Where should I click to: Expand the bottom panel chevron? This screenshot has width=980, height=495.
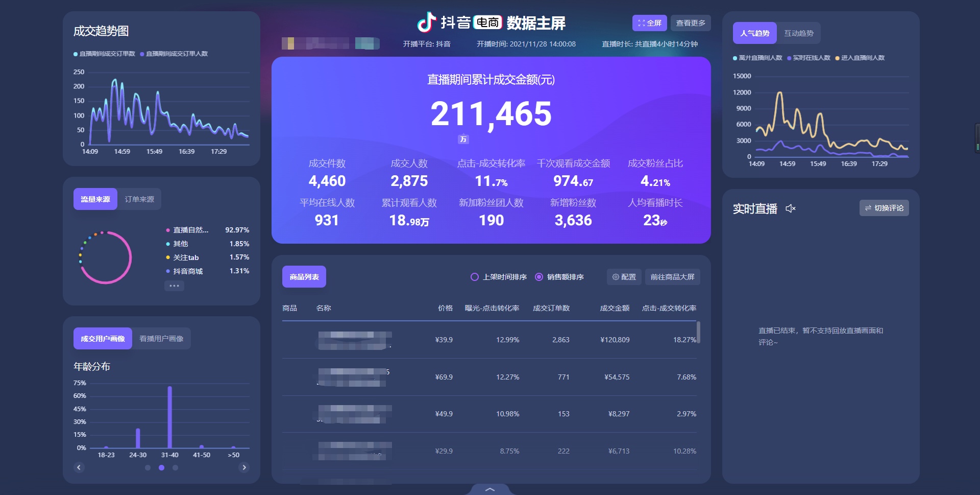pyautogui.click(x=489, y=489)
